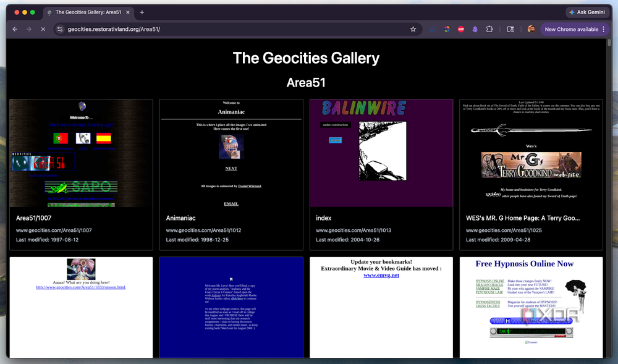618x364 pixels.
Task: Open Chrome's three-dot menu
Action: 603,29
